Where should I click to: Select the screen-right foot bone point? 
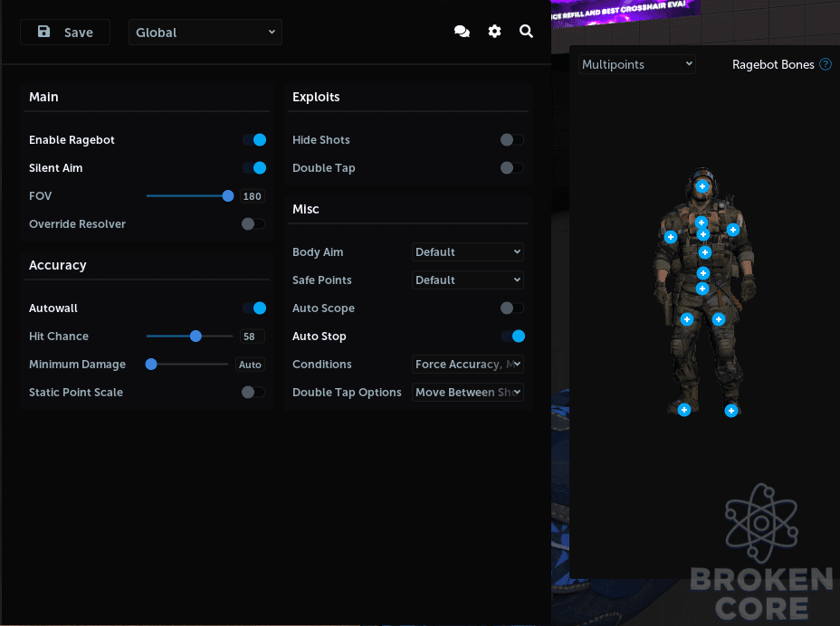[731, 411]
